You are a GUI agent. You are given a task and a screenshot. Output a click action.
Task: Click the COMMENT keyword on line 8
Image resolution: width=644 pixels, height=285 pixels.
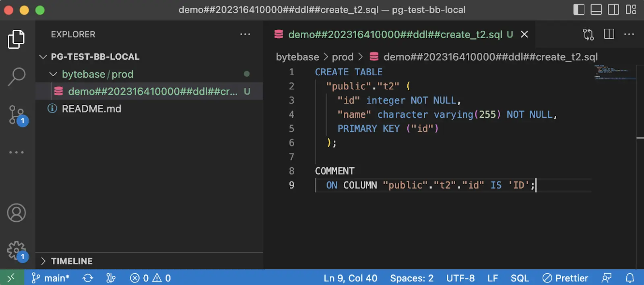tap(334, 171)
